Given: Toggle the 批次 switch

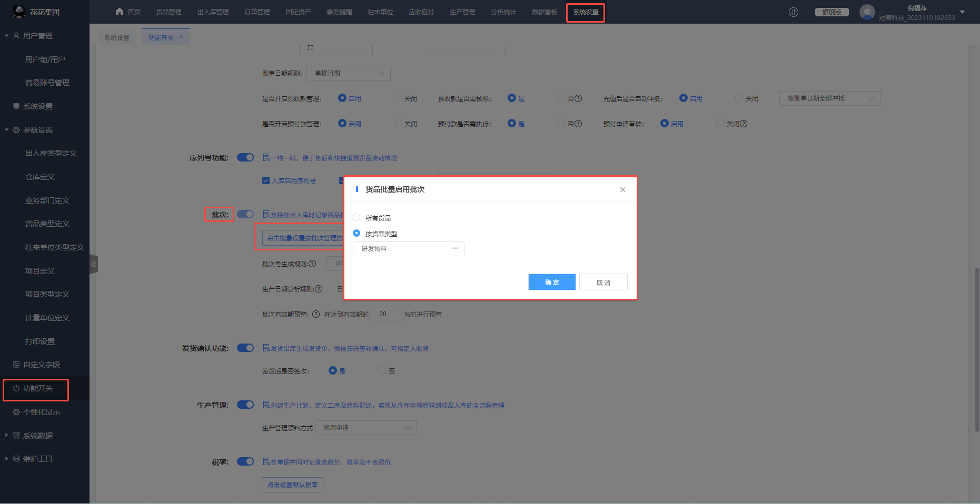Looking at the screenshot, I should click(245, 214).
